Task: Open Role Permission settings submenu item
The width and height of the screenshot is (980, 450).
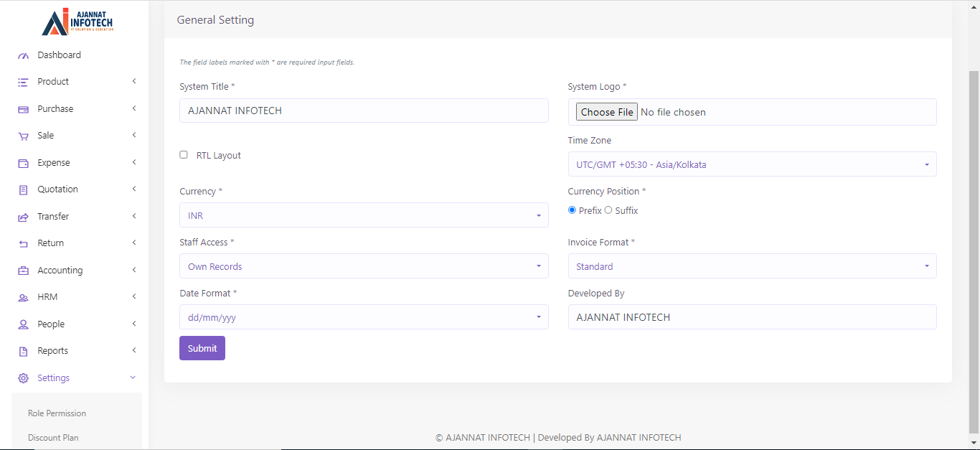Action: pos(57,413)
